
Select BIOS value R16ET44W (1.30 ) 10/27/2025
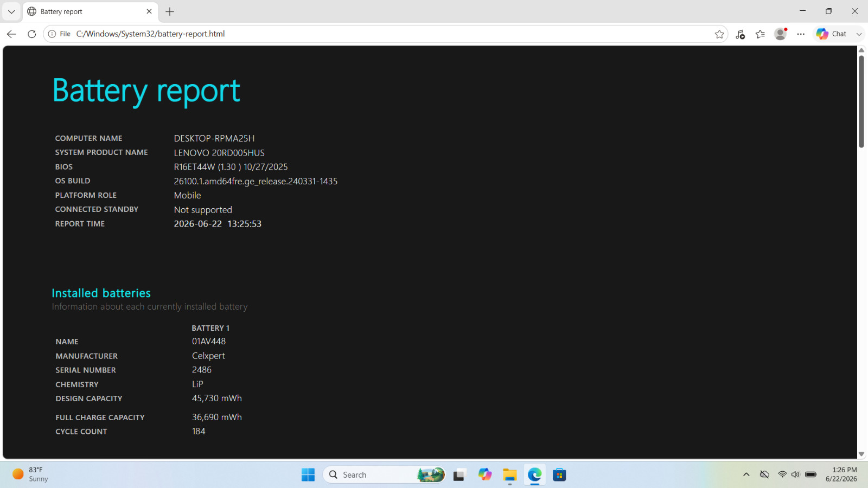pyautogui.click(x=231, y=167)
